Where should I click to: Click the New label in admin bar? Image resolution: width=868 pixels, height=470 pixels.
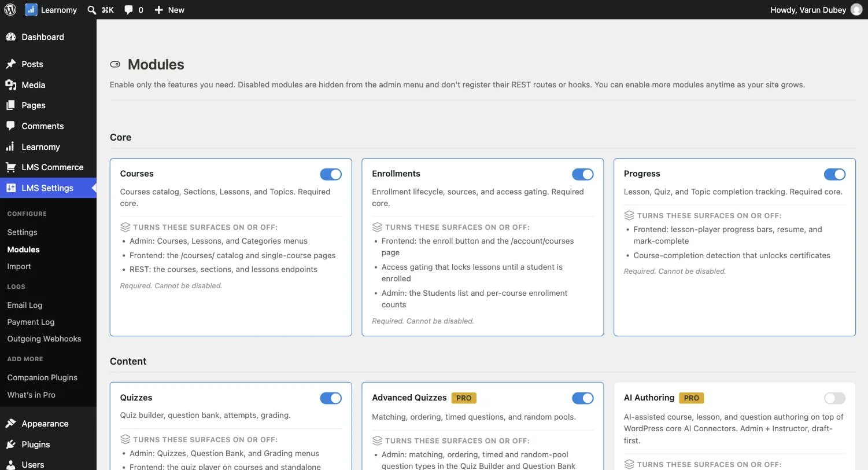click(x=176, y=10)
